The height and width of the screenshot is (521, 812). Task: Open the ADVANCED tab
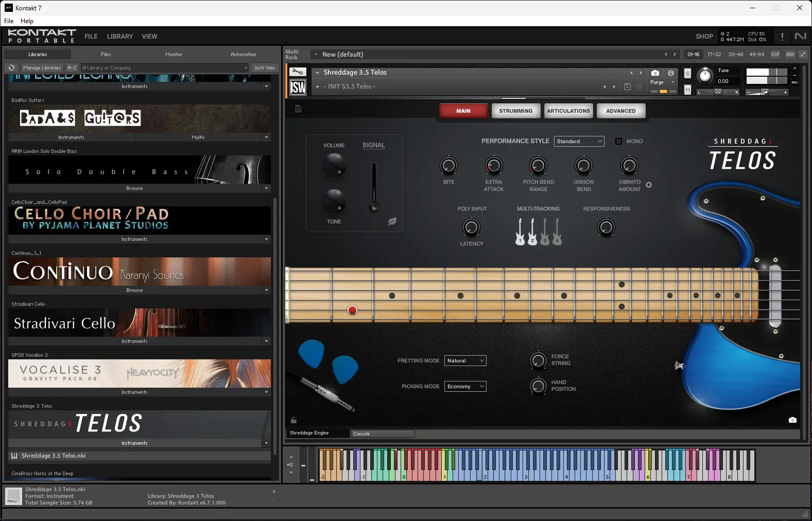[x=620, y=111]
